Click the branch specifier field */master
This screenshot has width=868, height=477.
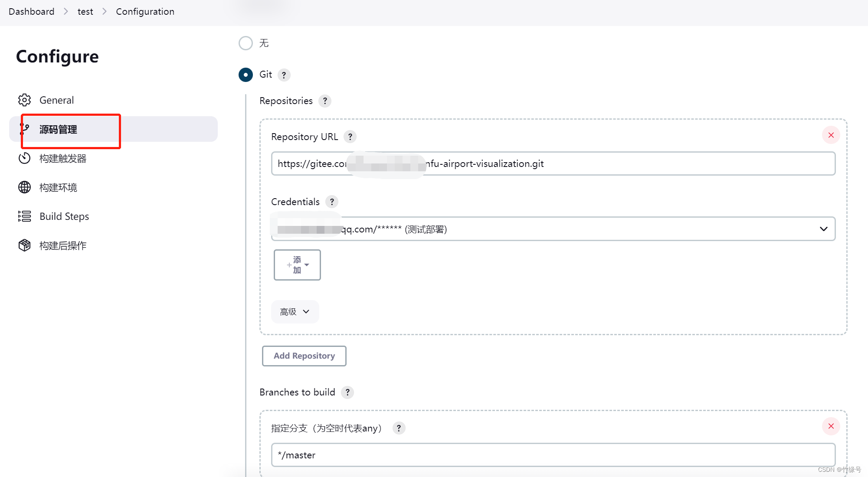click(553, 455)
